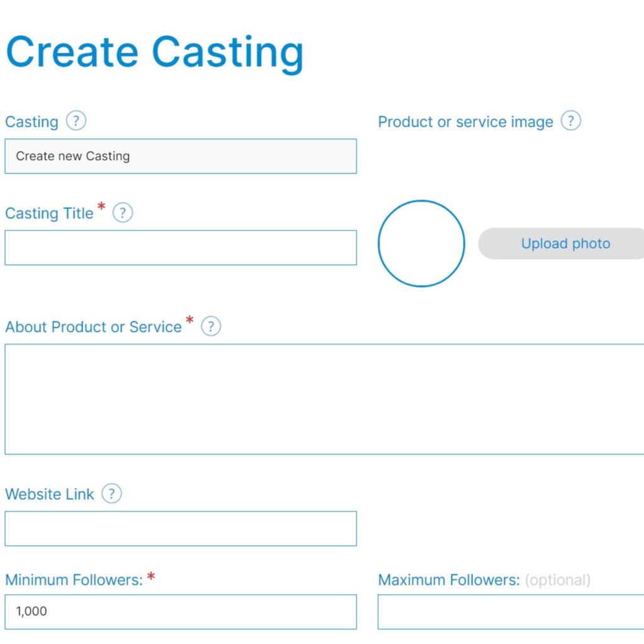Click the Website Link label text
The height and width of the screenshot is (644, 644).
coord(49,494)
